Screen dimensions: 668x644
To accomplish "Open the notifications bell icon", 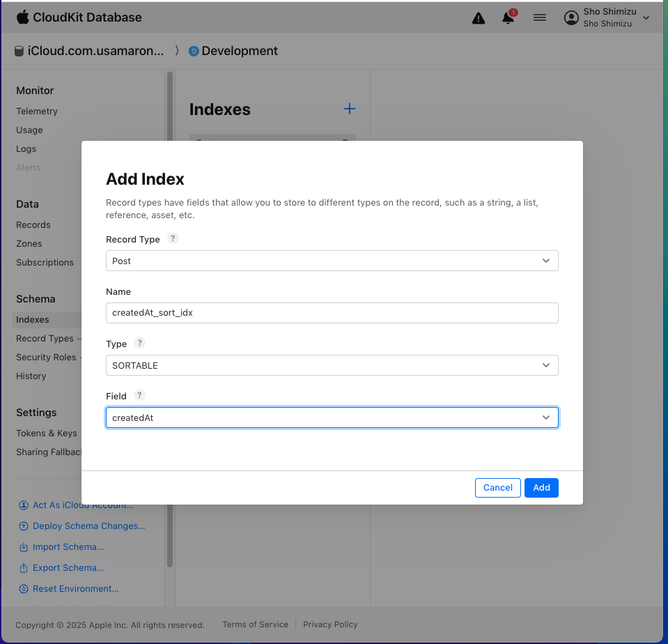I will [x=508, y=18].
